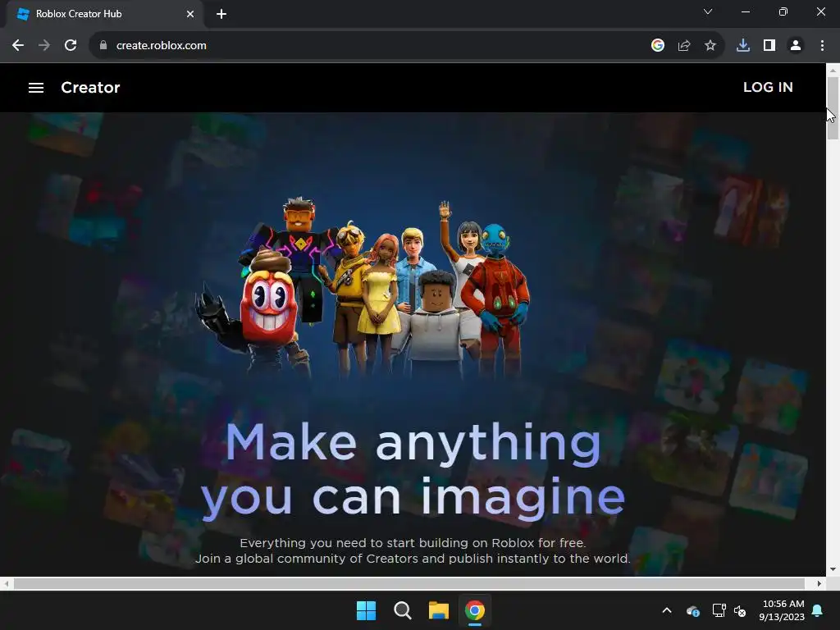The width and height of the screenshot is (840, 630).
Task: Close the Roblox Creator Hub tab
Action: click(x=190, y=14)
